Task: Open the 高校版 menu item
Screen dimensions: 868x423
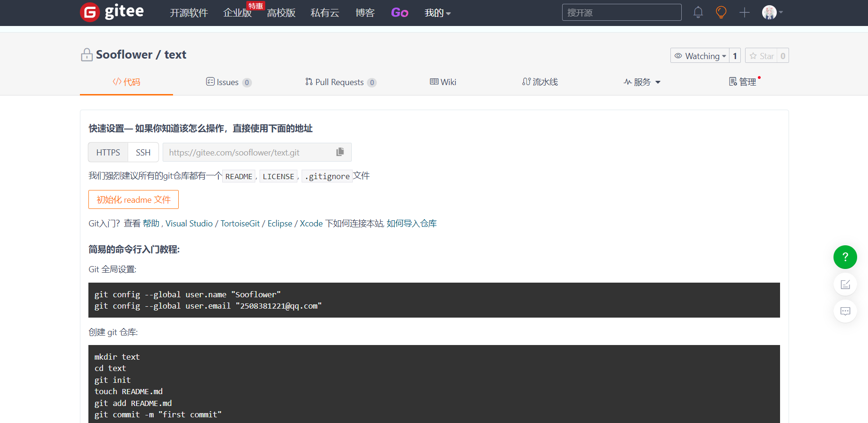Action: click(281, 13)
